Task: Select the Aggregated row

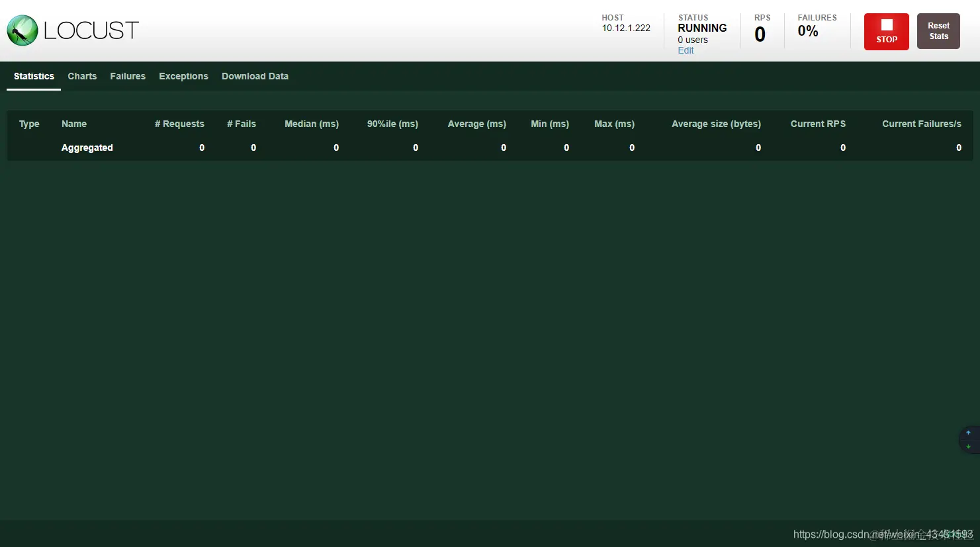Action: click(490, 147)
